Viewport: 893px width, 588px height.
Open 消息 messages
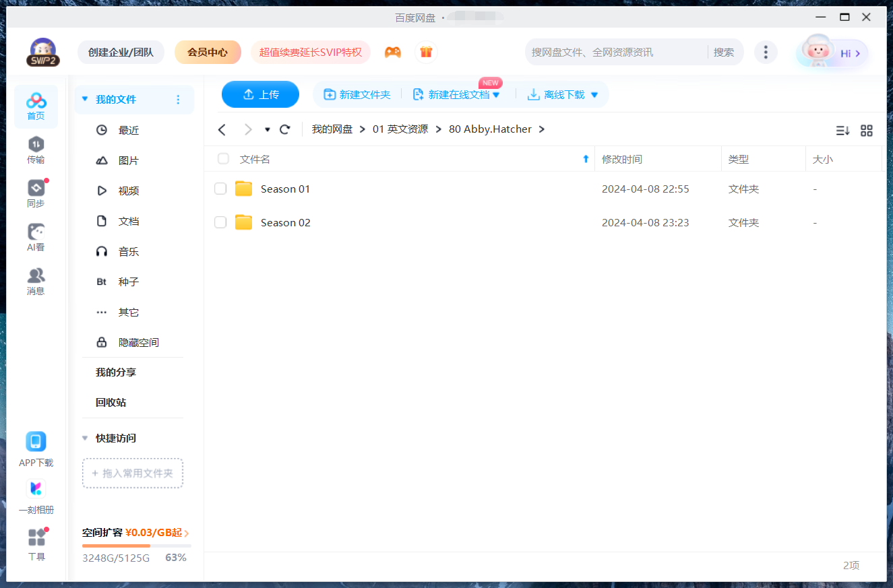(x=36, y=281)
